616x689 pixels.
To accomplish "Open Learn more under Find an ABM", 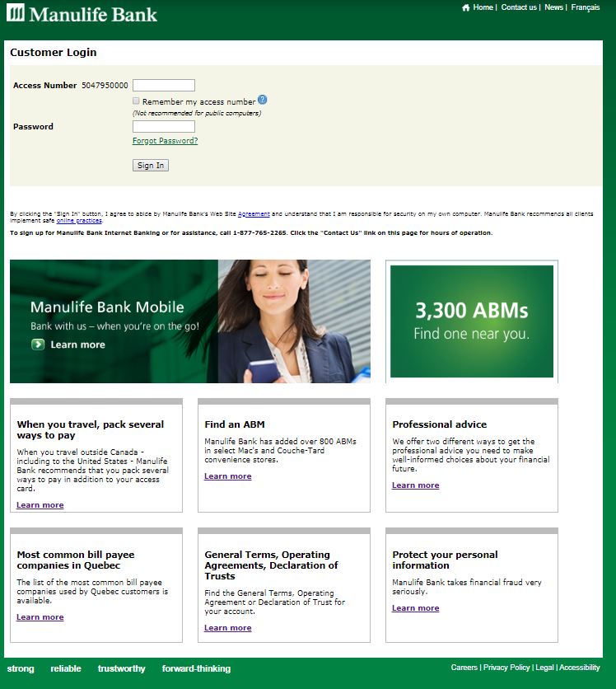I will point(228,476).
